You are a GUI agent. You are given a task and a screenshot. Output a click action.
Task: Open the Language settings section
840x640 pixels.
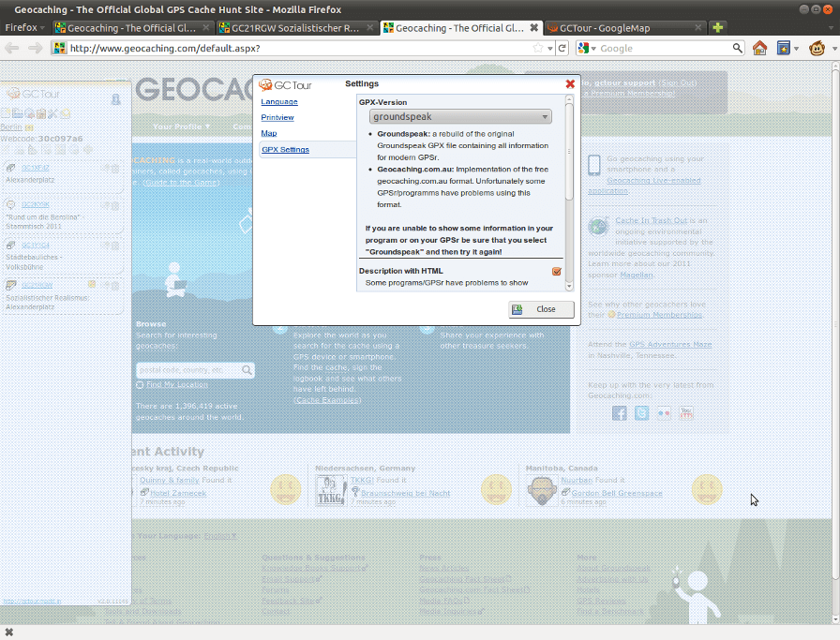tap(279, 102)
